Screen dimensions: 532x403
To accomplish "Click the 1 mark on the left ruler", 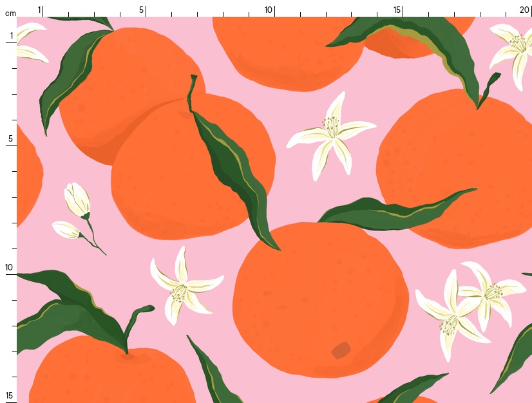I will pyautogui.click(x=11, y=35).
